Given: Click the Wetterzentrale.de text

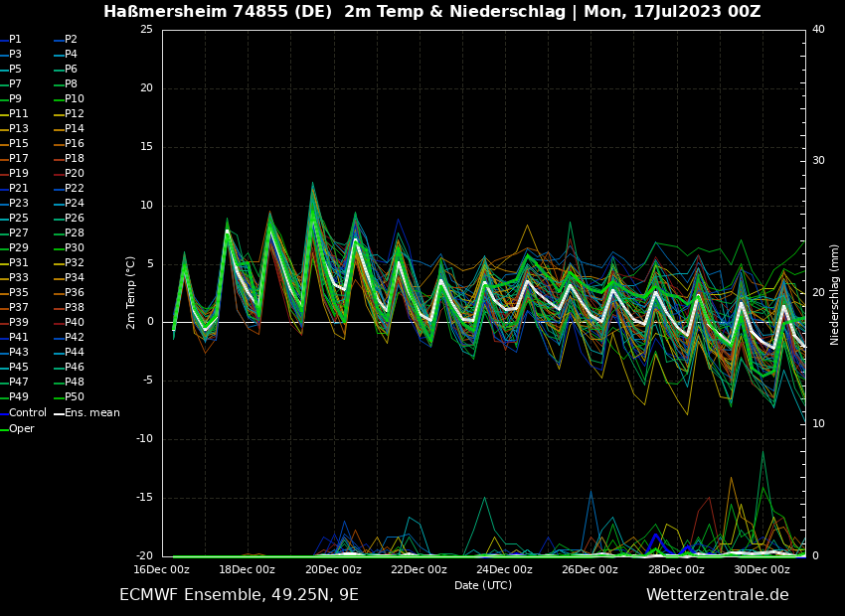Looking at the screenshot, I should pos(717,595).
